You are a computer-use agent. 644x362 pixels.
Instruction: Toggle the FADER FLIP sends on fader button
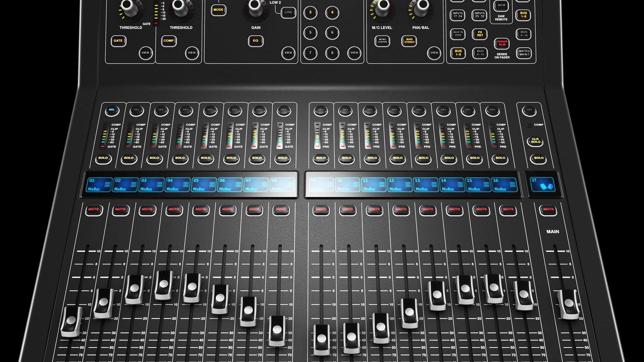(502, 43)
